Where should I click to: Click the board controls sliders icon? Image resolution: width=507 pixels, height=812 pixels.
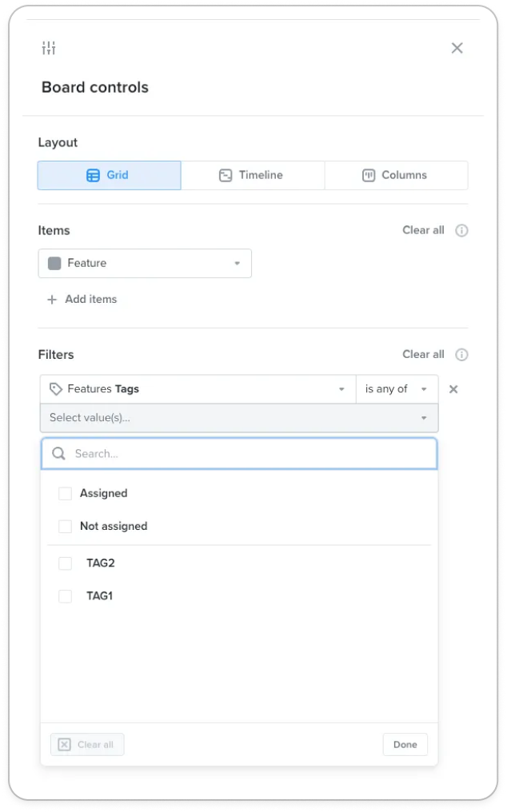click(x=49, y=48)
